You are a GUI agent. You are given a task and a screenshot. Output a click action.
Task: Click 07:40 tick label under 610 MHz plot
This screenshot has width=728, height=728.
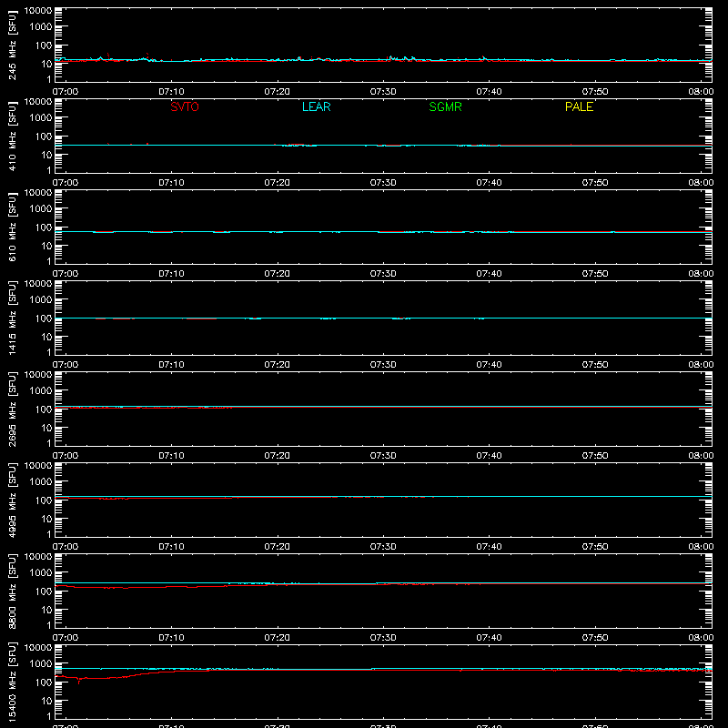coord(489,274)
